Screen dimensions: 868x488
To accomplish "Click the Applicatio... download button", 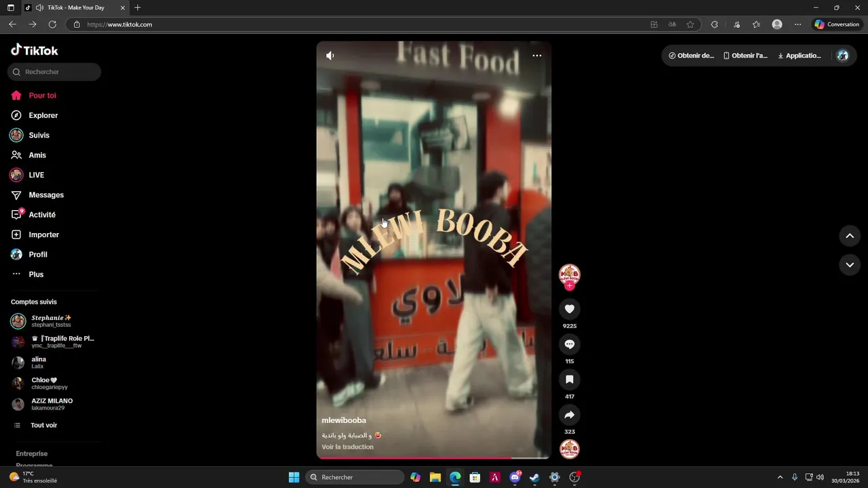I will point(800,56).
